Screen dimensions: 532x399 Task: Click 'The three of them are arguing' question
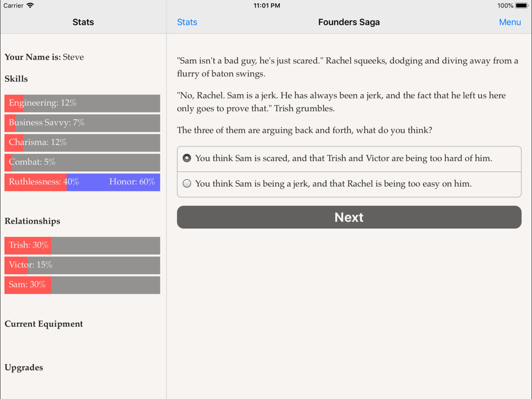[x=304, y=130]
